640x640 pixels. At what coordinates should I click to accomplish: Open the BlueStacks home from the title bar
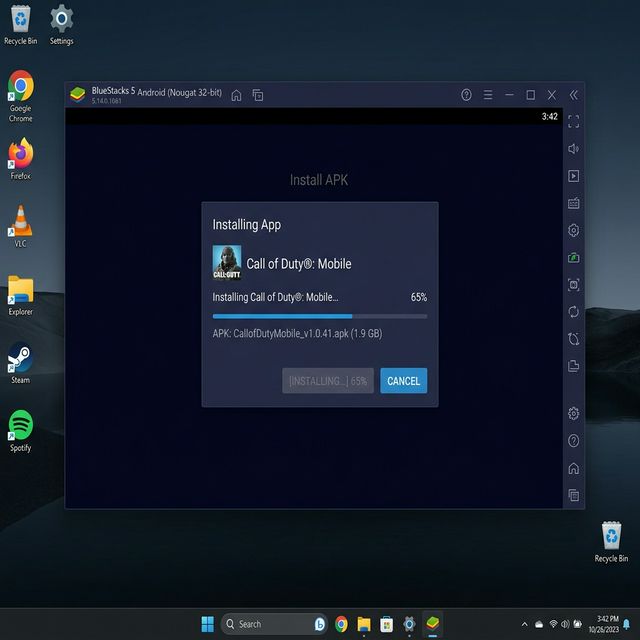[x=236, y=95]
